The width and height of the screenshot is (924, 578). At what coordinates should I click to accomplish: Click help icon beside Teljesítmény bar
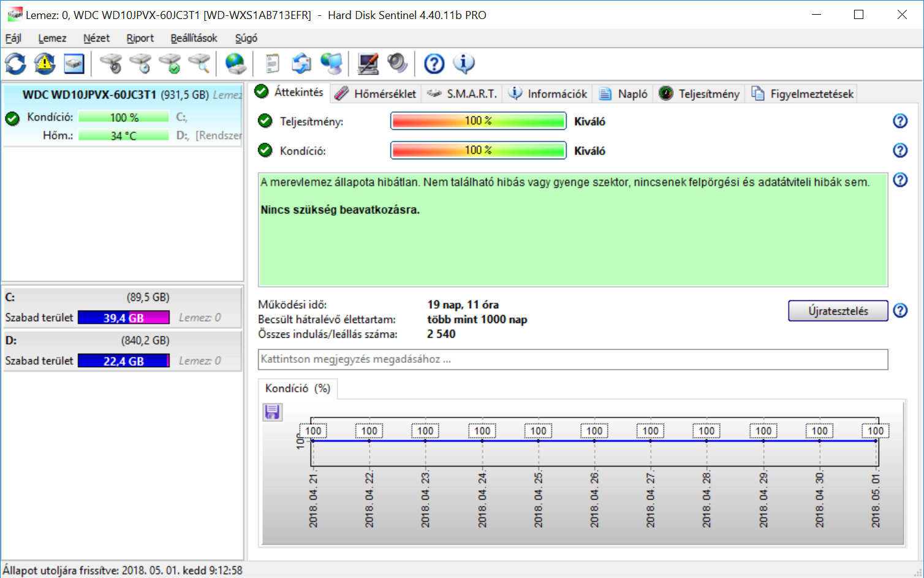(x=900, y=121)
